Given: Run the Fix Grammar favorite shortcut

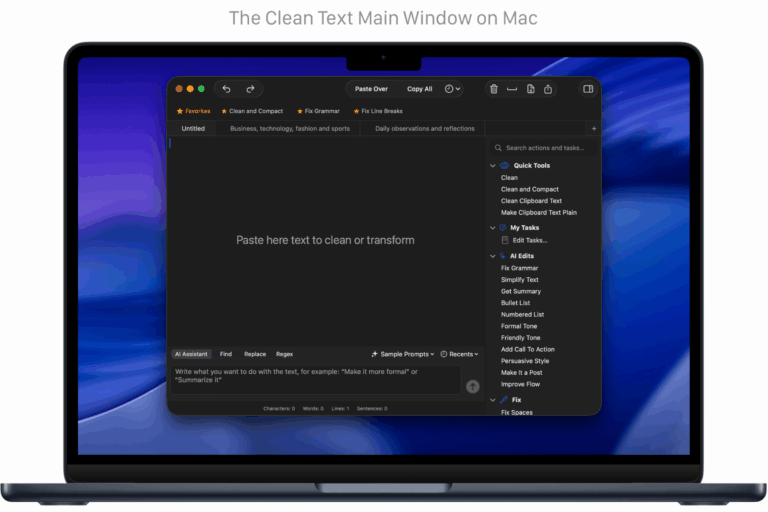Looking at the screenshot, I should pos(318,111).
